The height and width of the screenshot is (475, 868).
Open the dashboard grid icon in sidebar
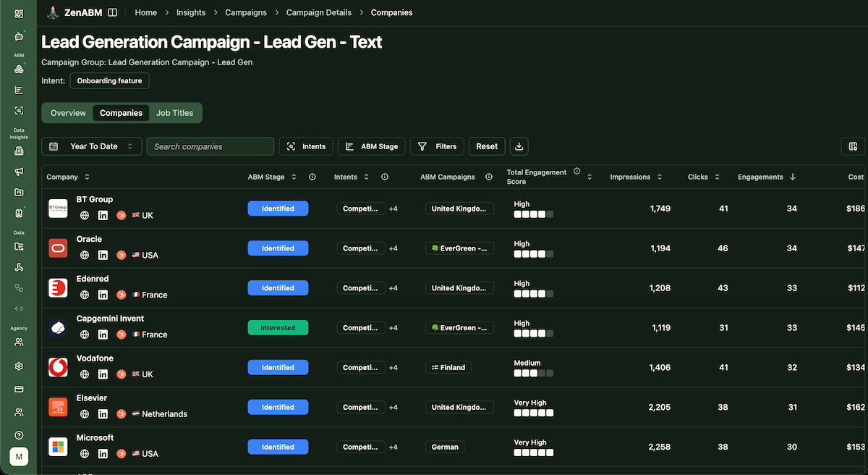18,13
